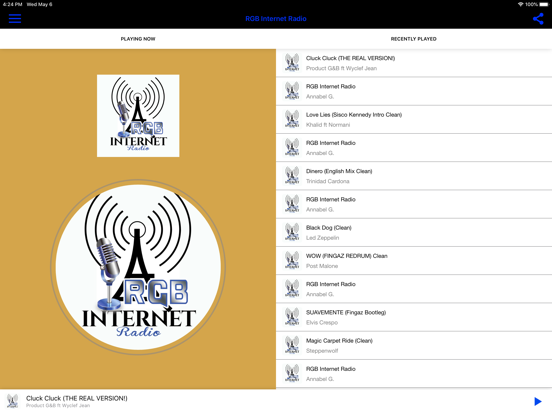Tap artist 'Steppenwolf'
The height and width of the screenshot is (414, 552).
[322, 351]
